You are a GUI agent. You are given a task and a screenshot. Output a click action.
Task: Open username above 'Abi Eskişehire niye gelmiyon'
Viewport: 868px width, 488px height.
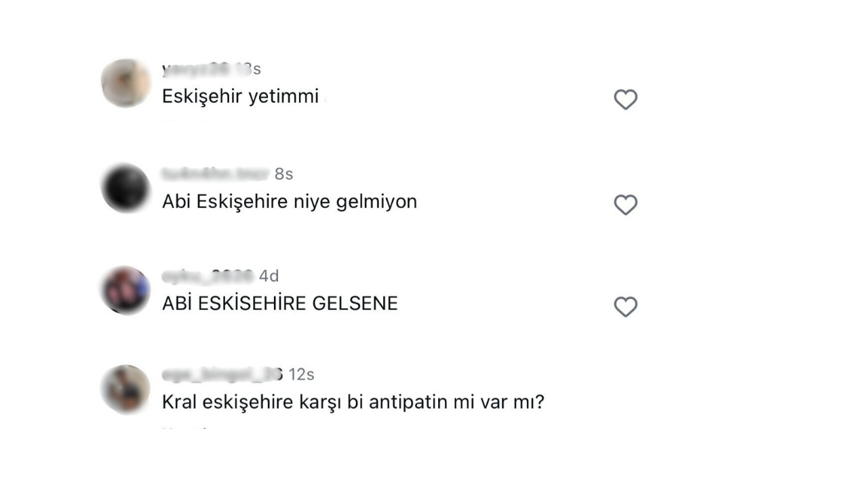(215, 174)
